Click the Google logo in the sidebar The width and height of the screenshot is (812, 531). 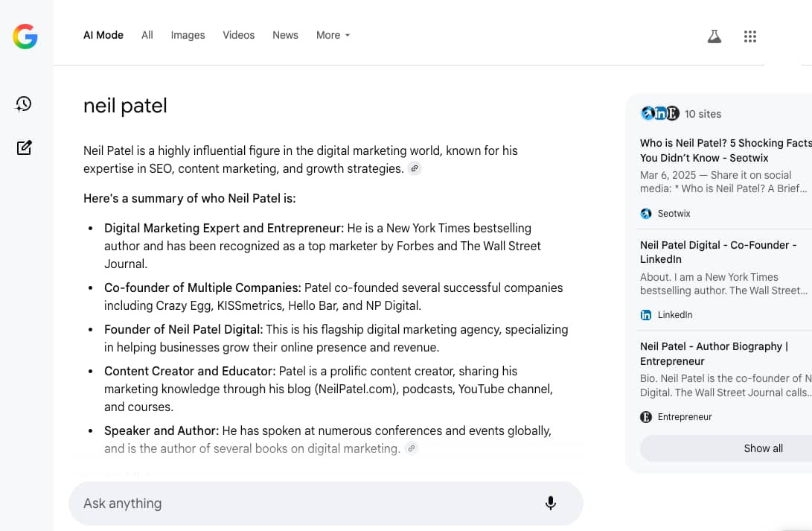tap(25, 36)
